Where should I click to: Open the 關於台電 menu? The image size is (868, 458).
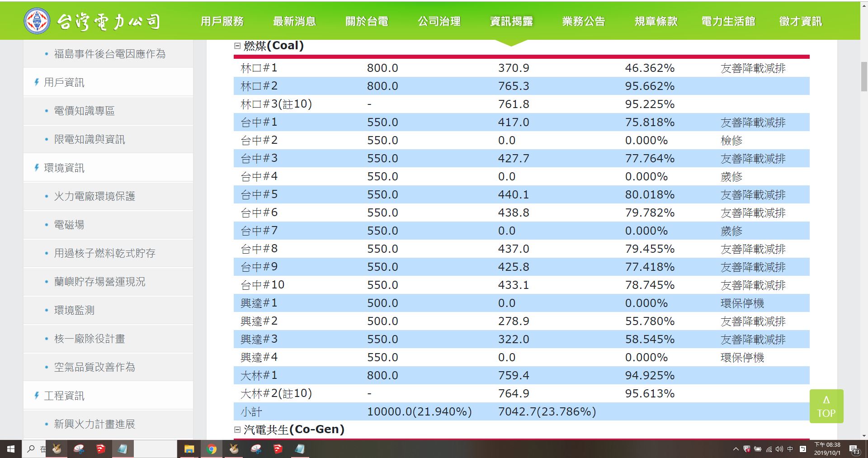tap(367, 21)
